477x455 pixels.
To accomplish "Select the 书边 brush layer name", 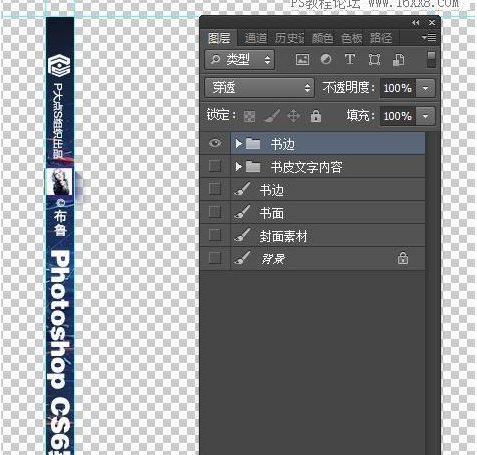I will point(272,190).
